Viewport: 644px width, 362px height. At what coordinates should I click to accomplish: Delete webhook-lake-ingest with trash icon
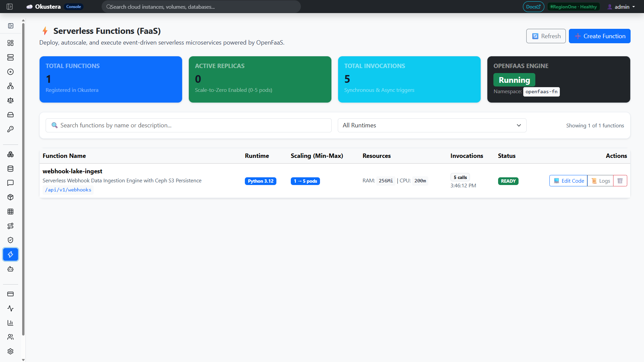620,181
